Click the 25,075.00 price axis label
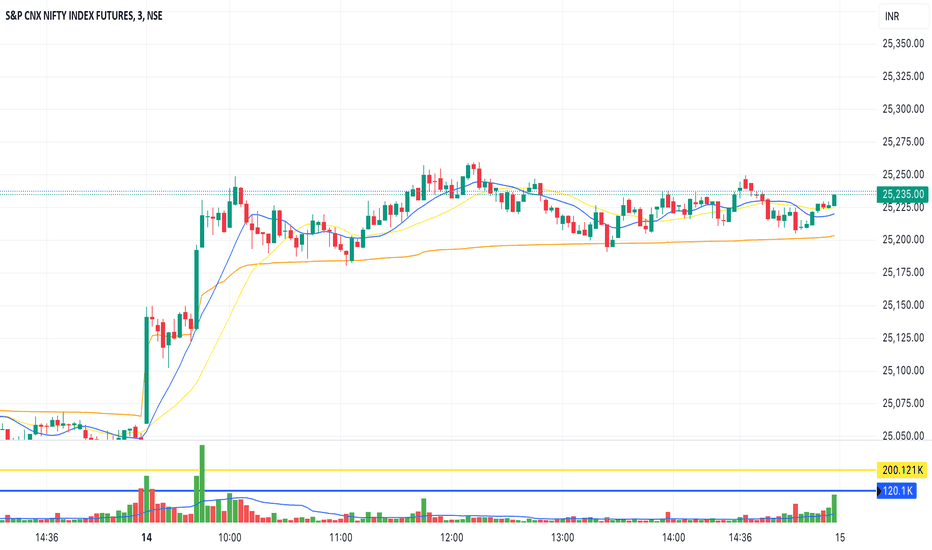The image size is (932, 550). (903, 403)
